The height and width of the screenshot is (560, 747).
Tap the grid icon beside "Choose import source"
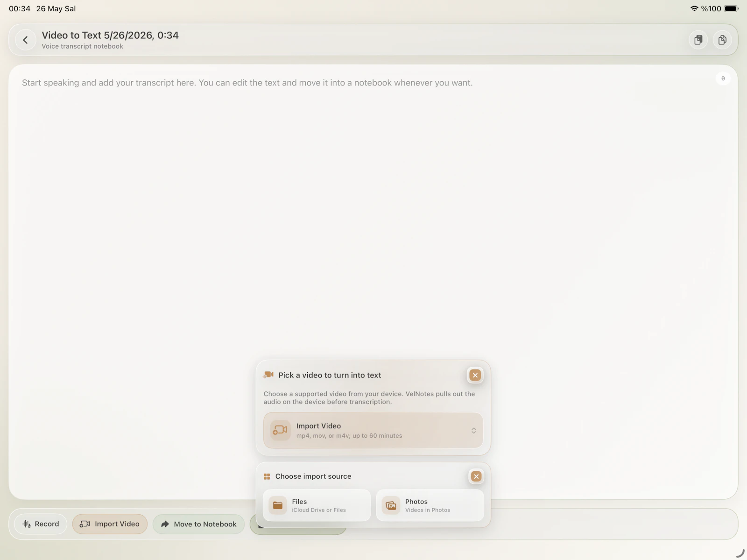point(267,476)
